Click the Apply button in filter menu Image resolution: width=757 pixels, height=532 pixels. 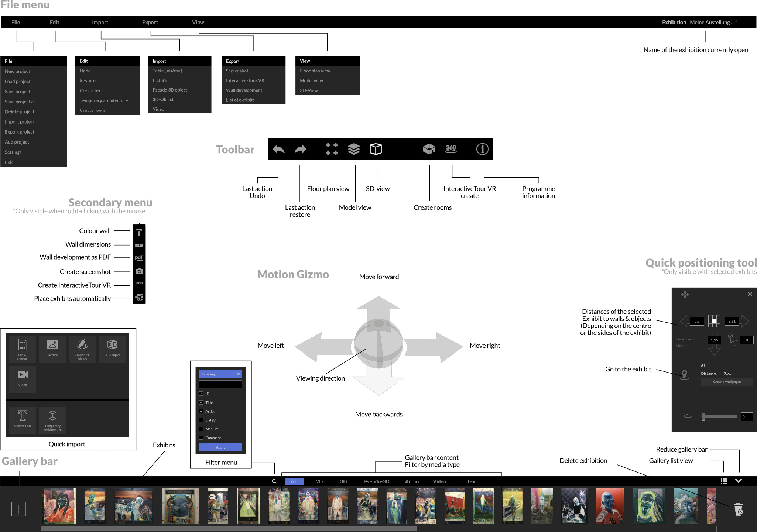(x=220, y=447)
